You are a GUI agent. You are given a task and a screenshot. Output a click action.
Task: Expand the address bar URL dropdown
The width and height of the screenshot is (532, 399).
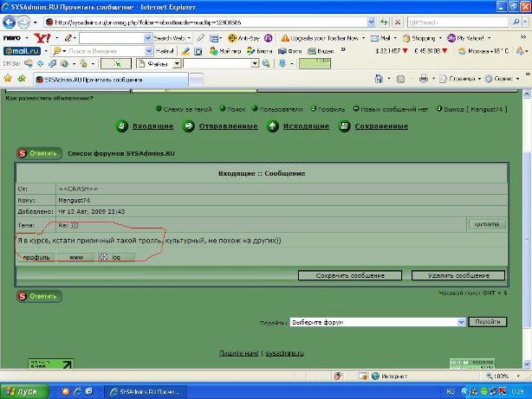[x=371, y=23]
